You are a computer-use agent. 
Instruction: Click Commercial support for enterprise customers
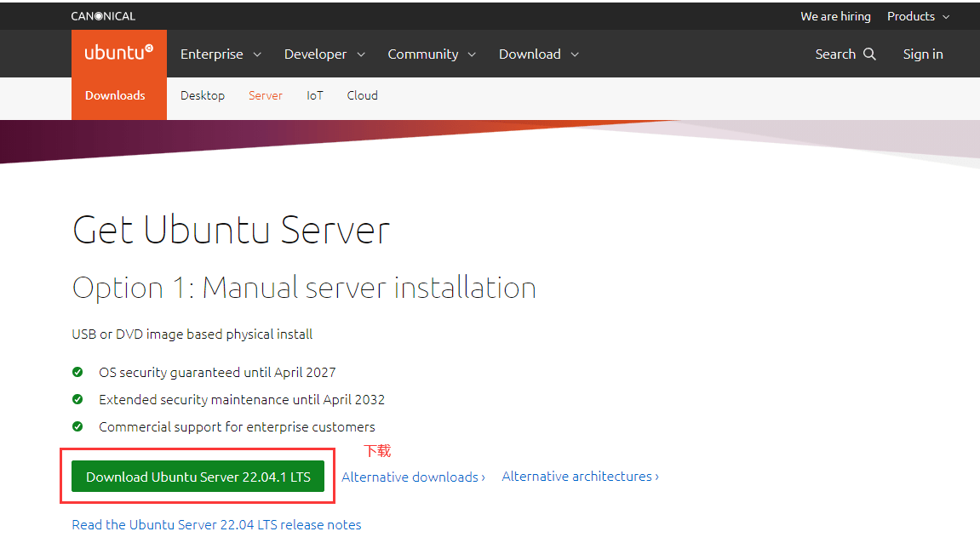pyautogui.click(x=237, y=427)
